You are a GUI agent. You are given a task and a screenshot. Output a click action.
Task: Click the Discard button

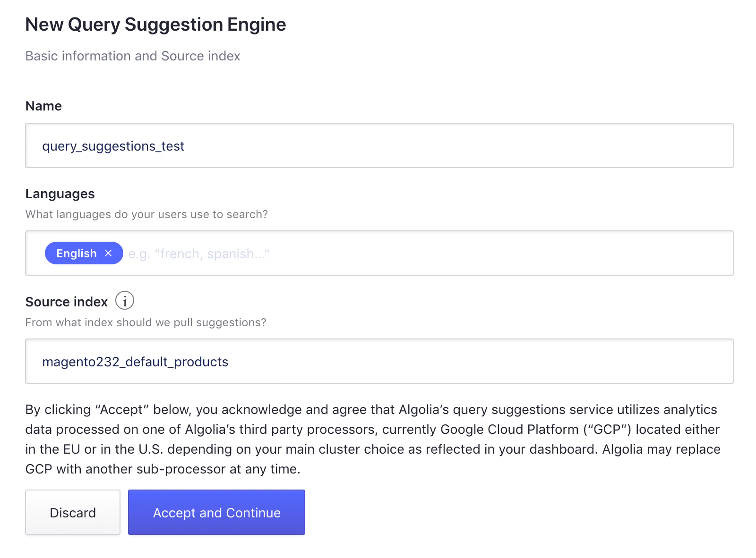[72, 512]
